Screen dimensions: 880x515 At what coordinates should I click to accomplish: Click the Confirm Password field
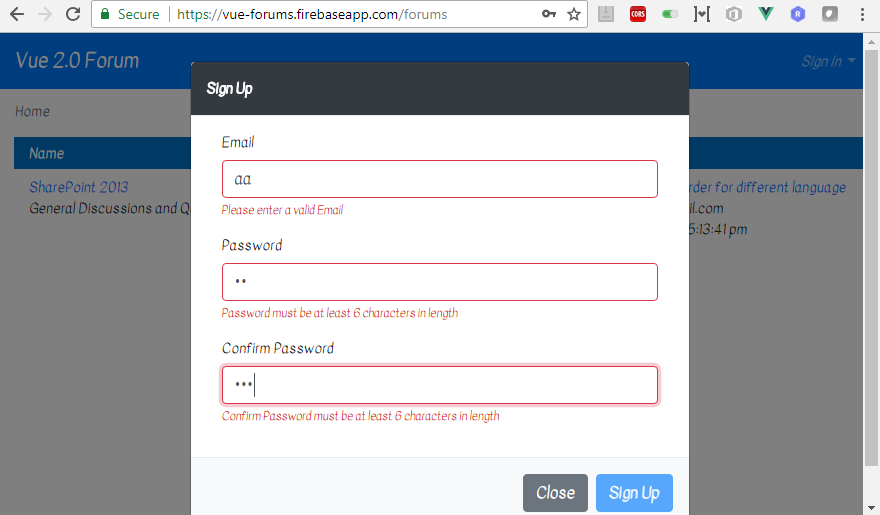click(x=439, y=385)
